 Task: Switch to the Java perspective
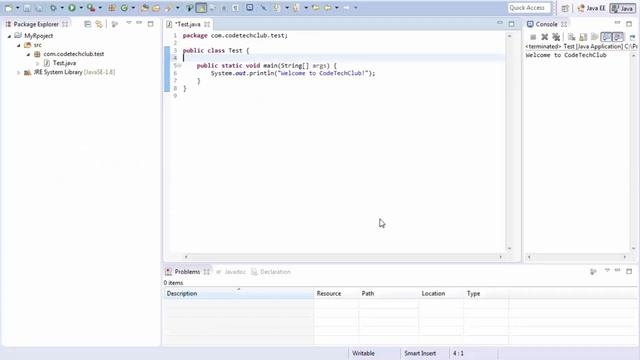click(x=622, y=8)
